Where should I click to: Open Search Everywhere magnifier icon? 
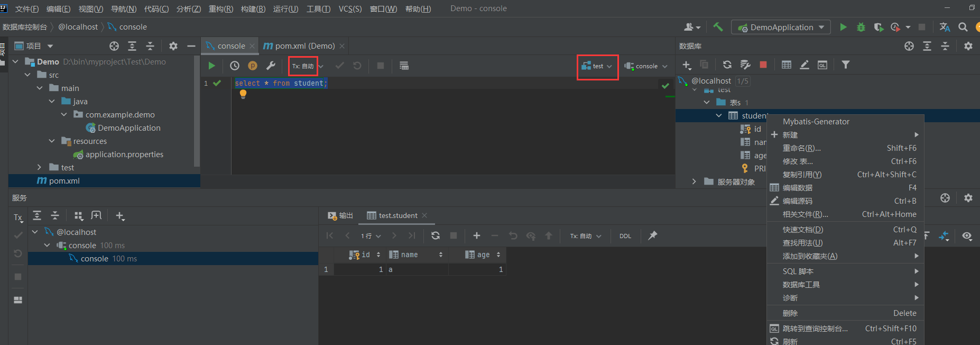coord(963,27)
